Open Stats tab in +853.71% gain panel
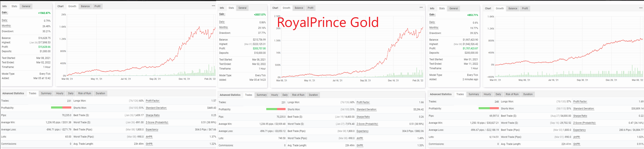644x149 pixels. 442,8
